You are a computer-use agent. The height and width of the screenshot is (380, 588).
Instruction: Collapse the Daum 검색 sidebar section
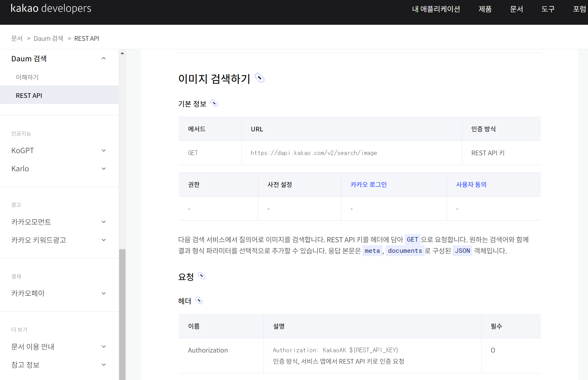104,59
